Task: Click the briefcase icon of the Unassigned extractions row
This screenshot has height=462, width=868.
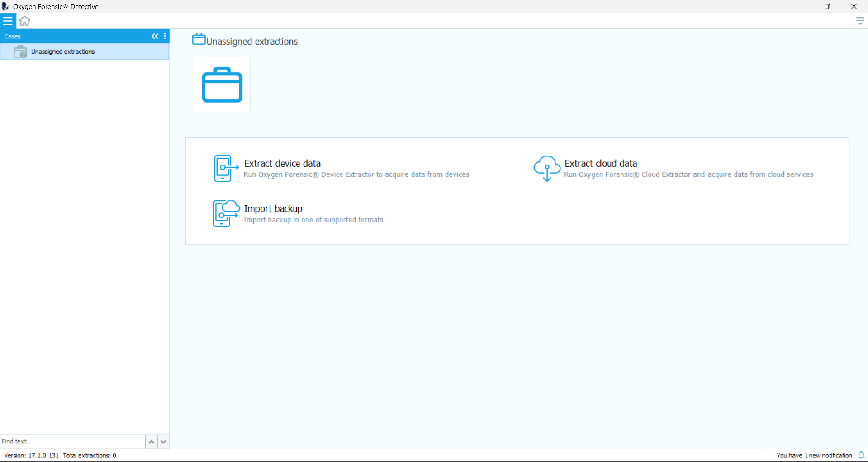Action: pos(20,52)
